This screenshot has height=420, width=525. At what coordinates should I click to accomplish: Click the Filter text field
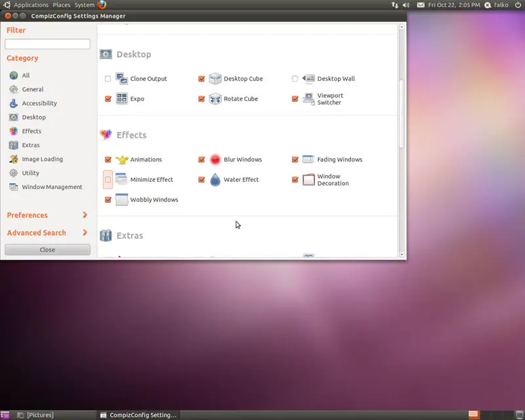tap(47, 44)
